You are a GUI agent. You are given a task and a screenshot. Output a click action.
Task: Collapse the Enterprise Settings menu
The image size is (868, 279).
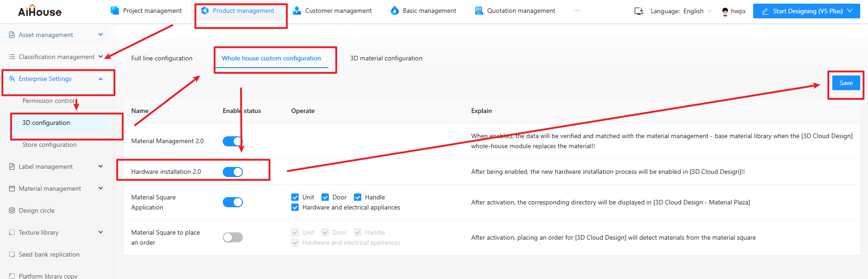coord(100,79)
